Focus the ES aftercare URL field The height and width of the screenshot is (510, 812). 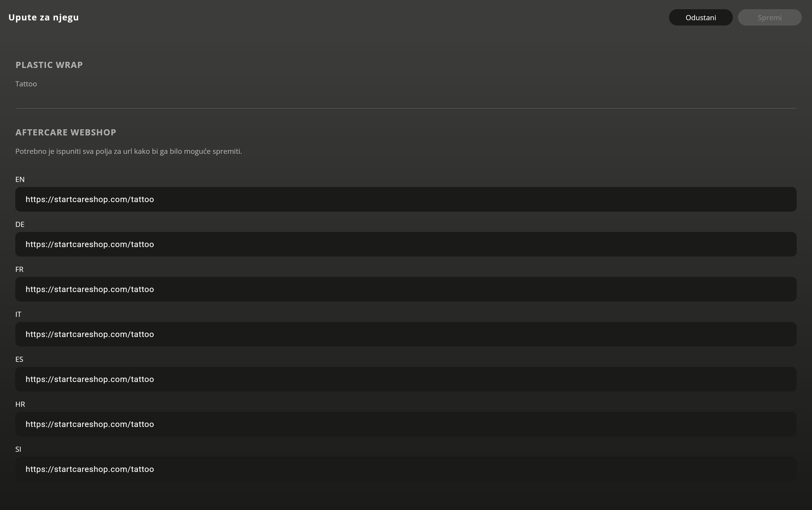click(405, 379)
